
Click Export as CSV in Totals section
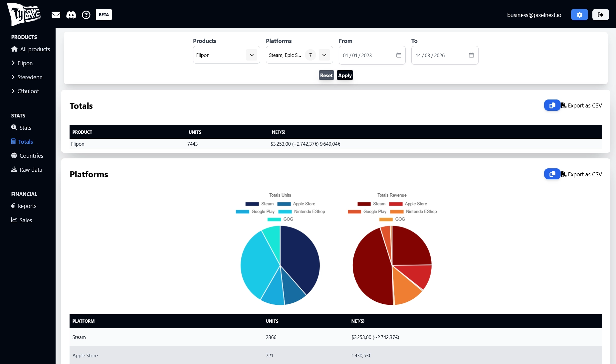584,105
